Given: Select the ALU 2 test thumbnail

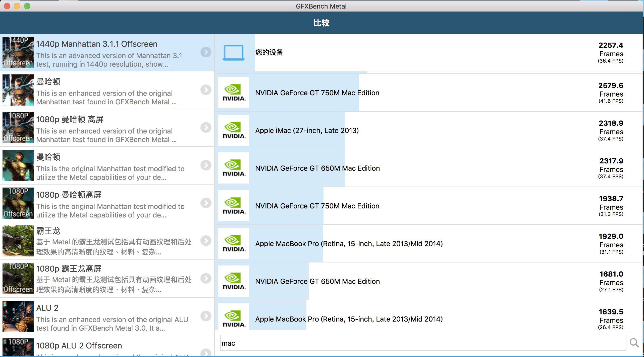Looking at the screenshot, I should pyautogui.click(x=18, y=316).
